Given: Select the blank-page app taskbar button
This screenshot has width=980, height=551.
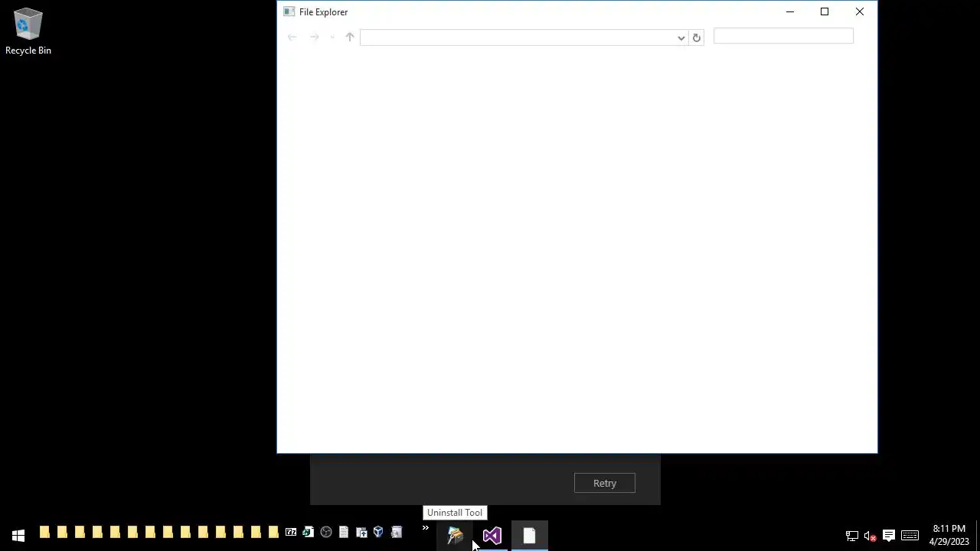Looking at the screenshot, I should click(529, 536).
